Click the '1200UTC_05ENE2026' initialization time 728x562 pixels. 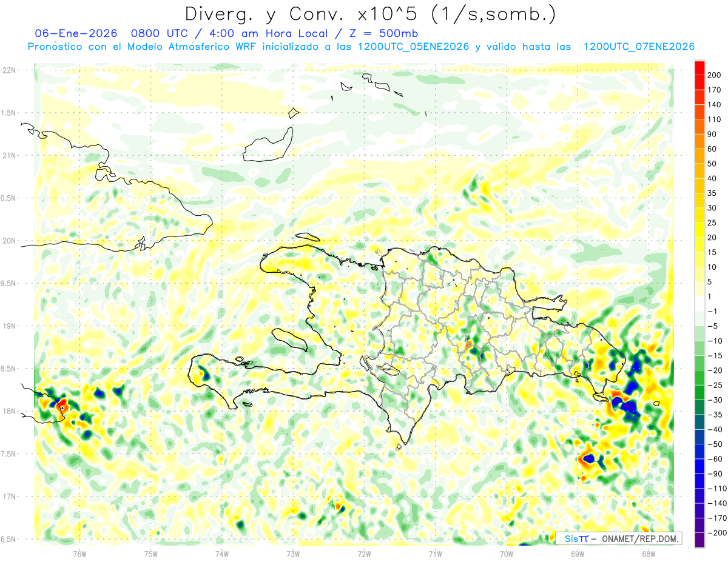[x=414, y=47]
